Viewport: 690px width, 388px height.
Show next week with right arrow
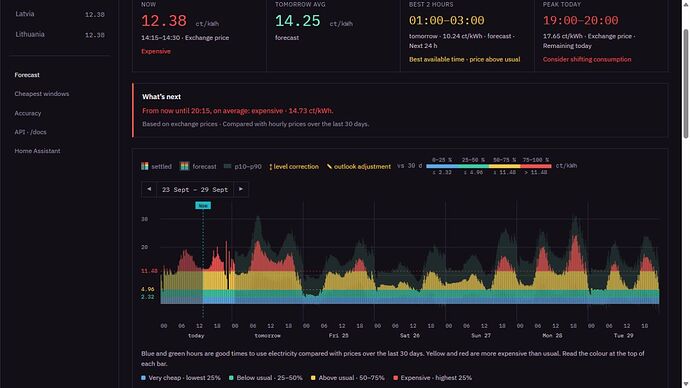click(x=241, y=189)
